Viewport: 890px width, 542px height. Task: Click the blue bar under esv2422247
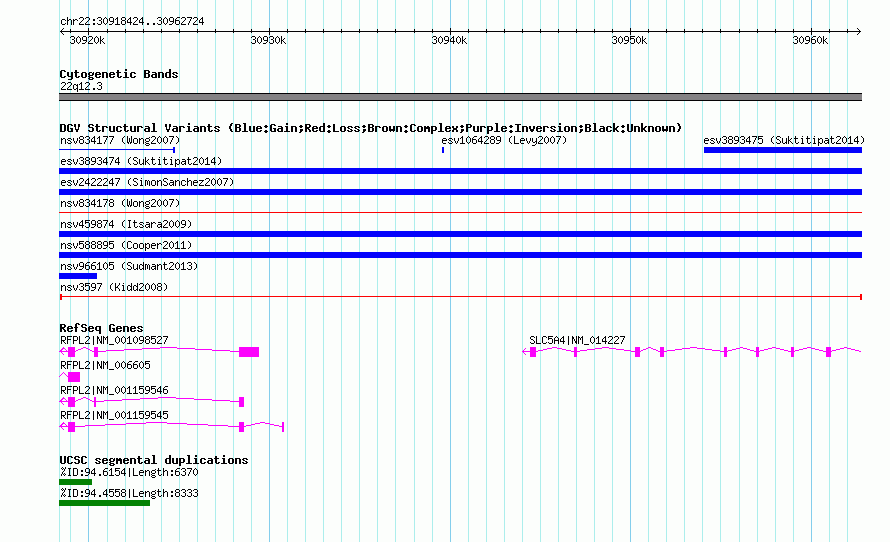coord(460,192)
